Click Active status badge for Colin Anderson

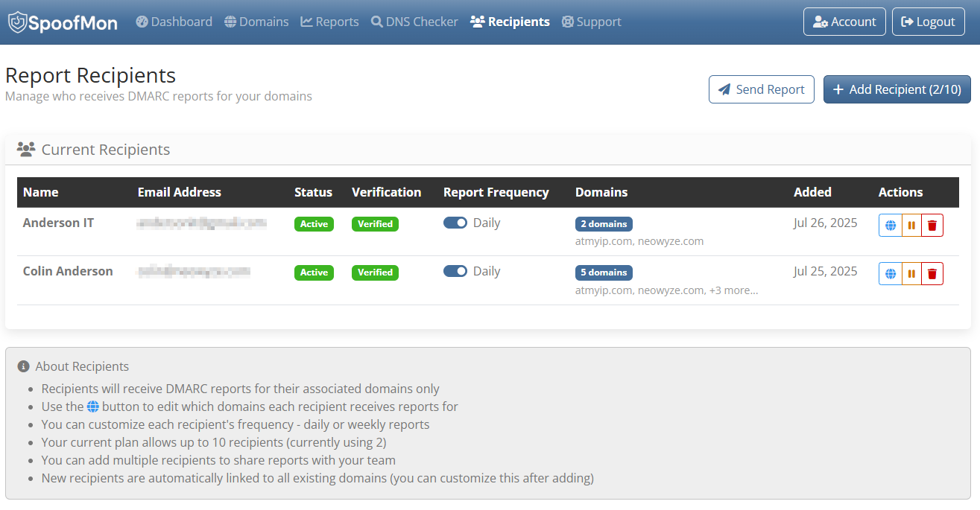(314, 272)
